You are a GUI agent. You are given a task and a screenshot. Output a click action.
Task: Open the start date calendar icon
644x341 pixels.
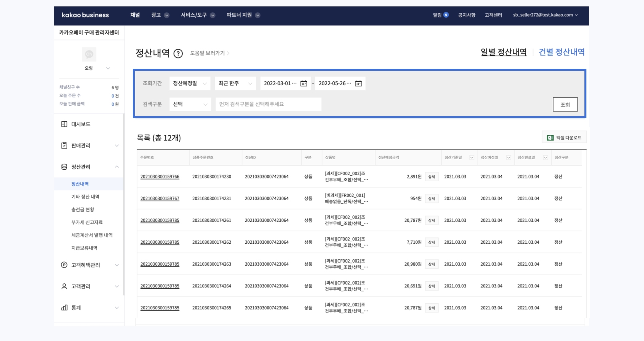304,83
